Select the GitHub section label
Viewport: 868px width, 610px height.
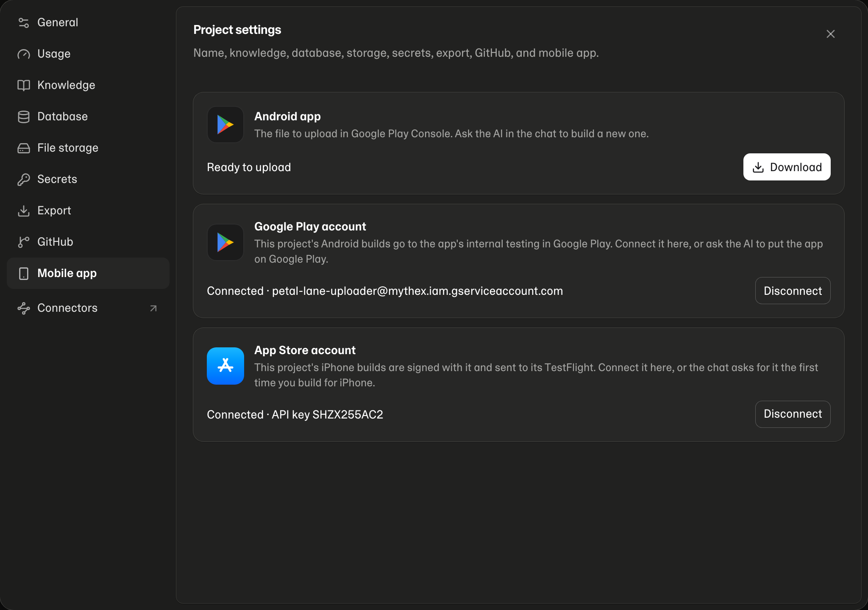tap(55, 242)
